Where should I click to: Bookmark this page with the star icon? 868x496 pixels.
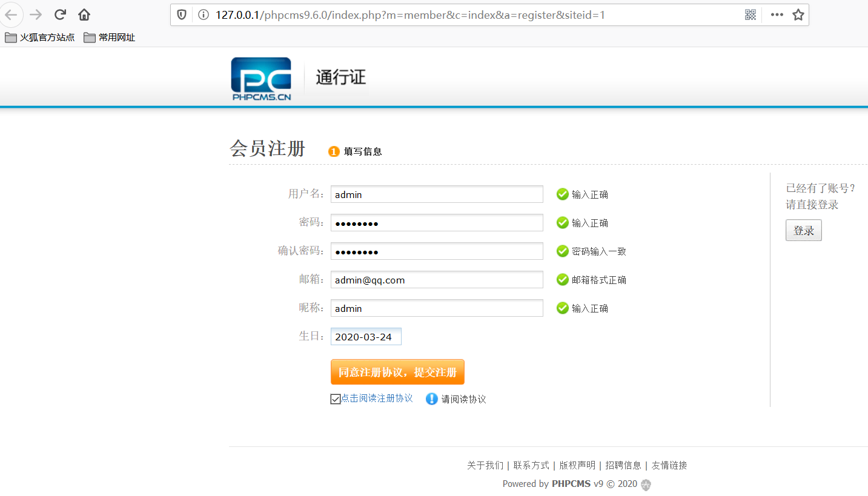tap(798, 15)
